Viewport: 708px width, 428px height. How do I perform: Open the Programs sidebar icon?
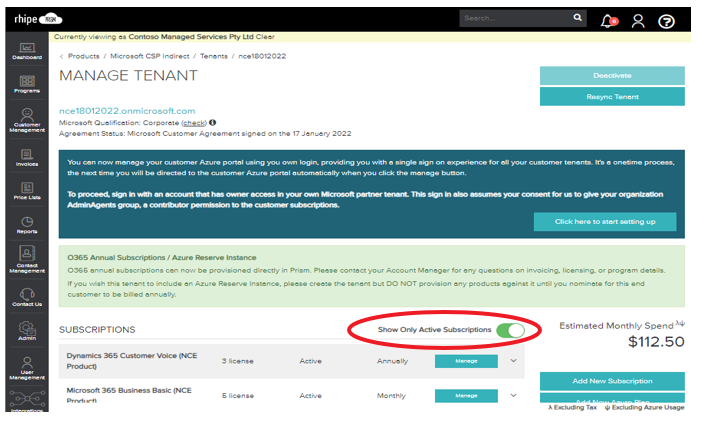click(27, 84)
